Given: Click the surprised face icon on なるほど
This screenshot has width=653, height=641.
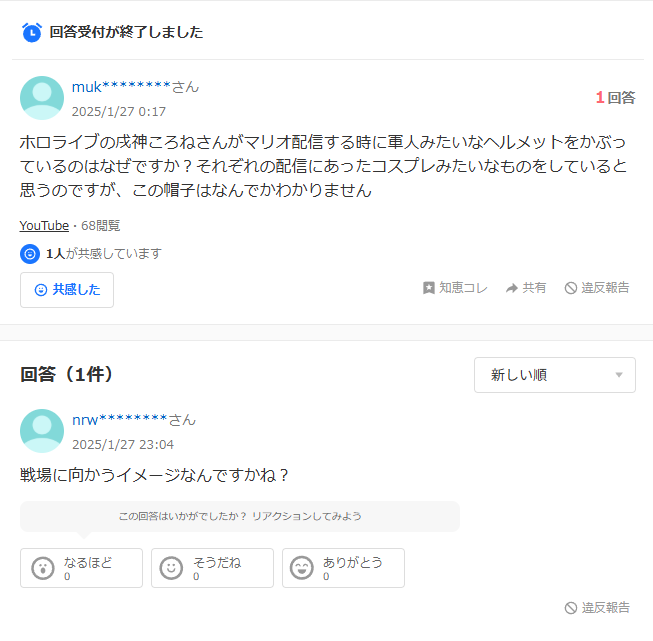Looking at the screenshot, I should click(x=43, y=568).
